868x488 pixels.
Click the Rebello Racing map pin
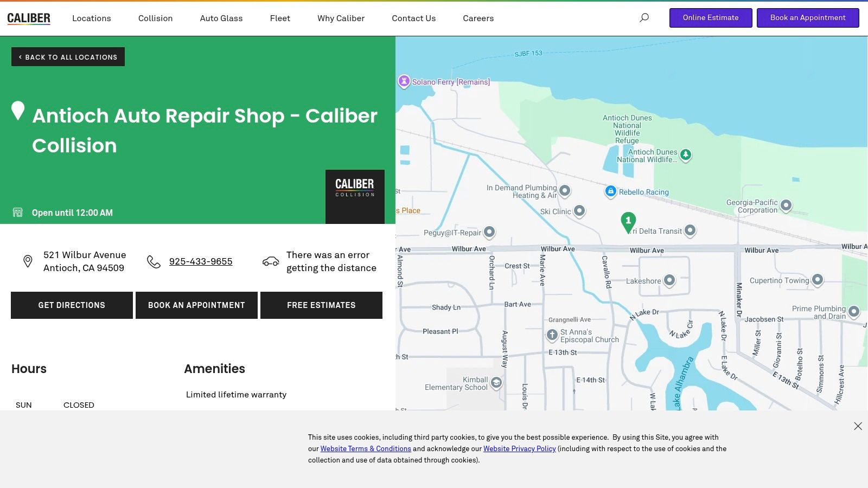[611, 191]
